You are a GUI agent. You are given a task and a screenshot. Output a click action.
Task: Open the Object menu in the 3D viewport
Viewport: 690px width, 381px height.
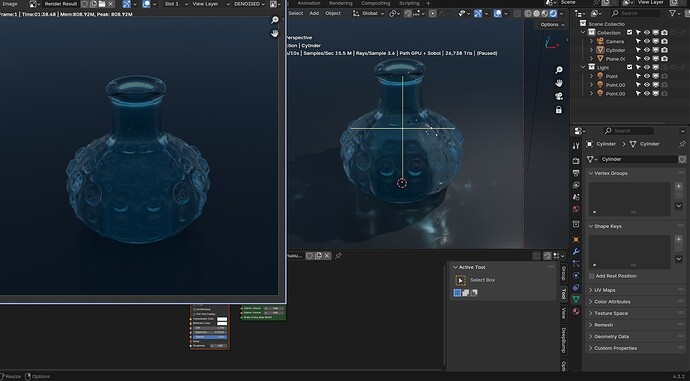[333, 13]
